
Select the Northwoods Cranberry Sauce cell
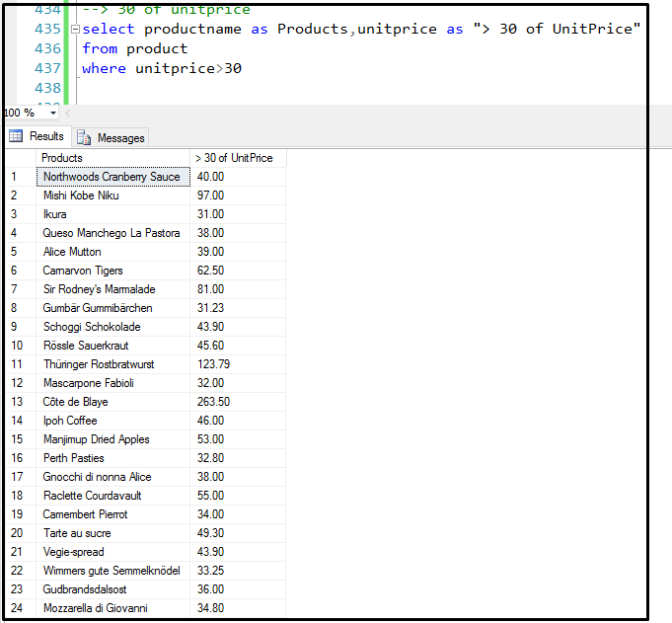[113, 177]
